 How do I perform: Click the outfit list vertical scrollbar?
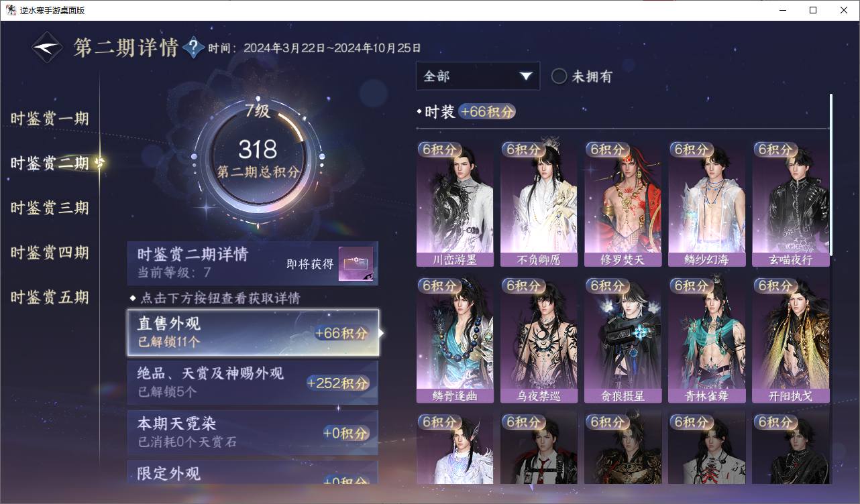point(831,174)
